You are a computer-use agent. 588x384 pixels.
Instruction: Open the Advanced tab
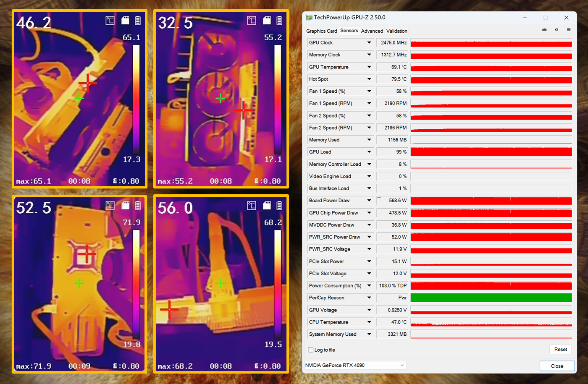pyautogui.click(x=372, y=31)
